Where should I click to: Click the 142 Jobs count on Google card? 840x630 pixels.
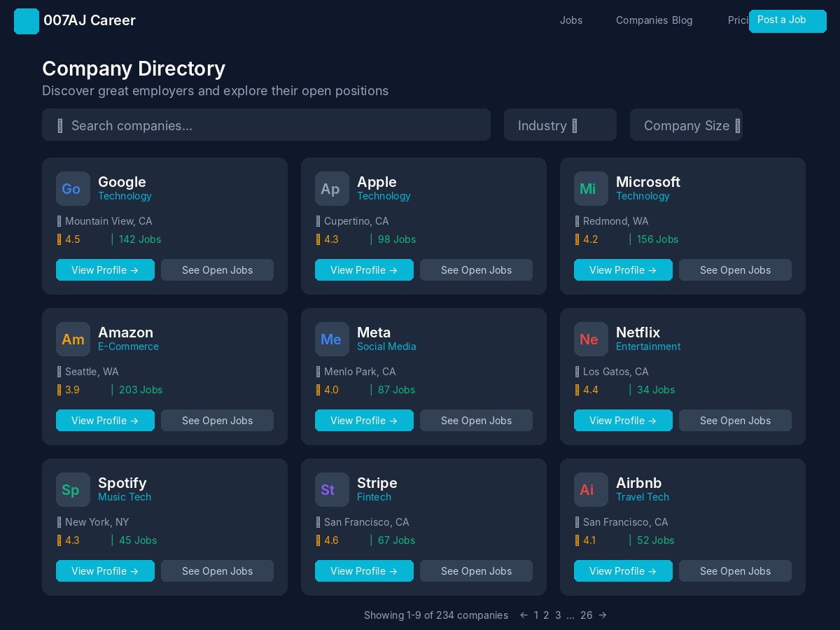[140, 239]
